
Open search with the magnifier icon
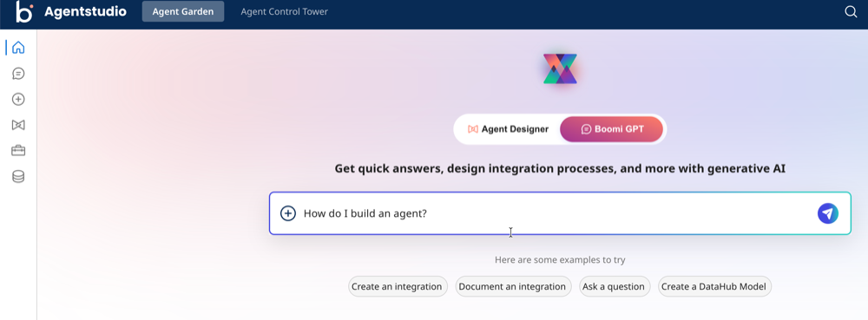(851, 11)
